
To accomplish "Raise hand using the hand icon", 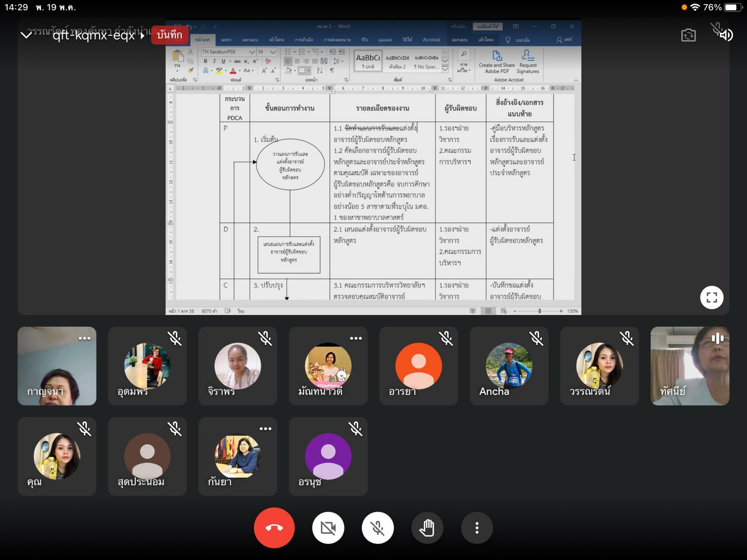I will click(427, 528).
